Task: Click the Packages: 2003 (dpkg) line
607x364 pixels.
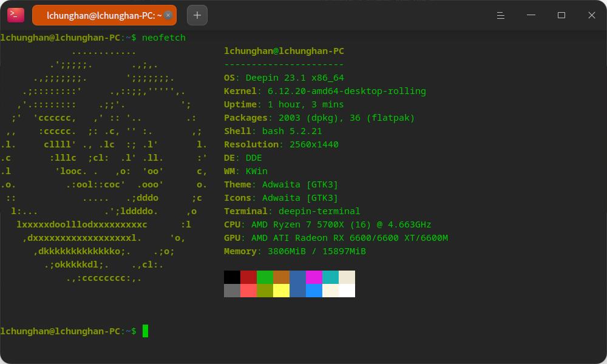Action: coord(319,118)
